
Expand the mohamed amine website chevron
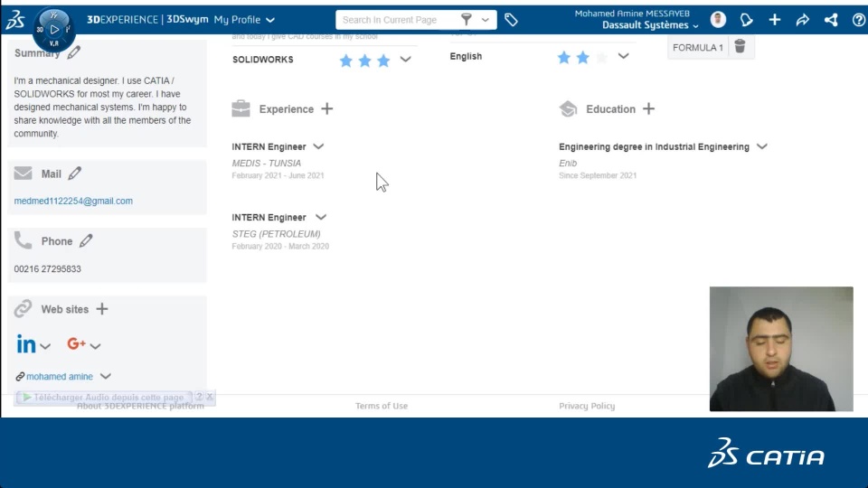(x=105, y=376)
